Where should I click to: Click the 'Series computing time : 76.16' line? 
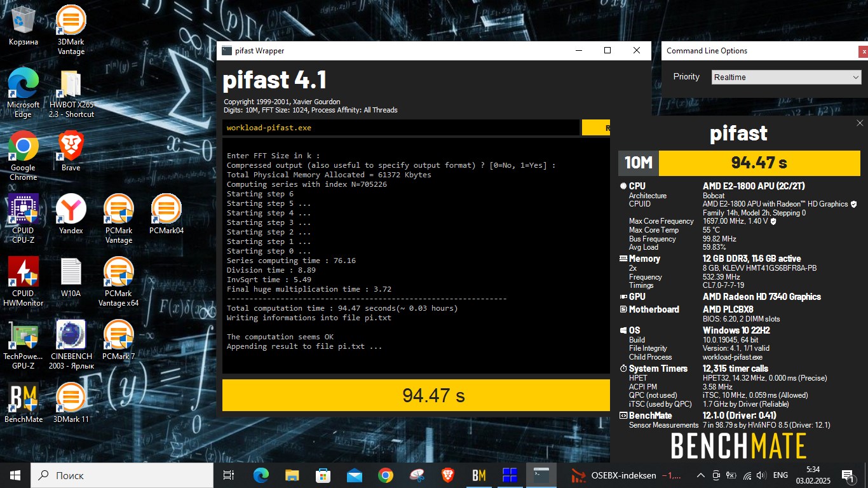[x=291, y=261]
